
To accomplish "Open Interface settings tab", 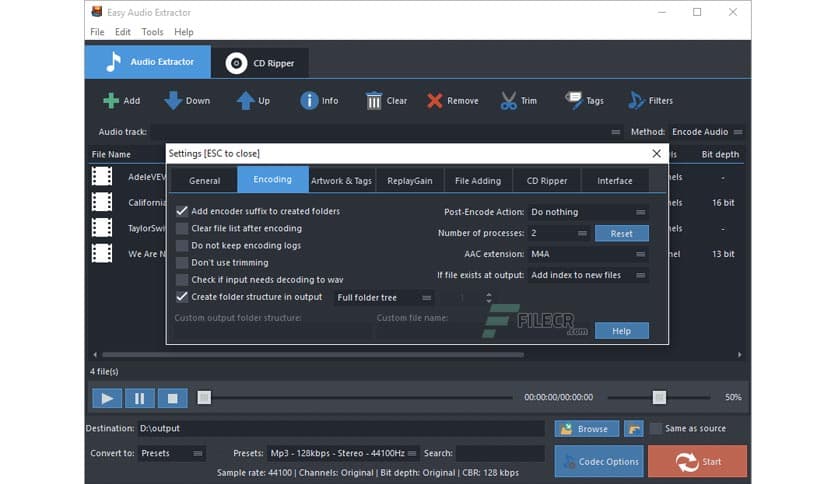I will point(615,181).
